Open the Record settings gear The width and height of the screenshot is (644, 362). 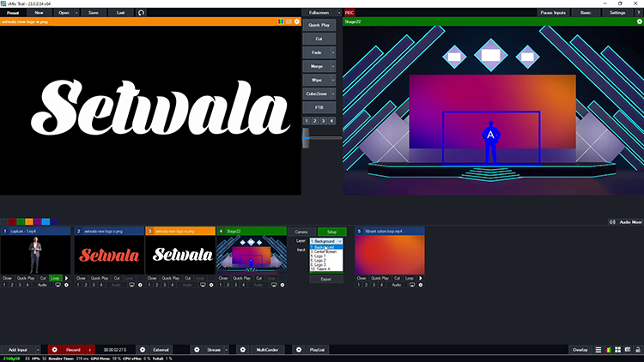click(54, 350)
